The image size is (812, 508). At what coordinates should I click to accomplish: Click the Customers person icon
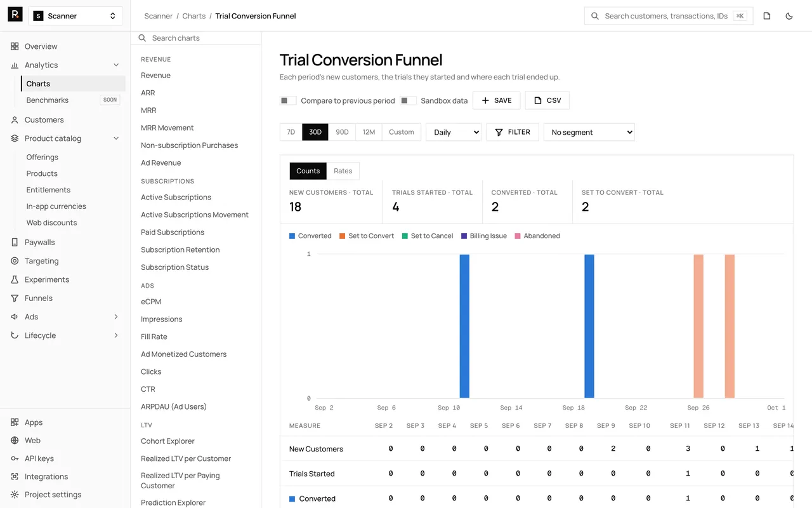(15, 119)
